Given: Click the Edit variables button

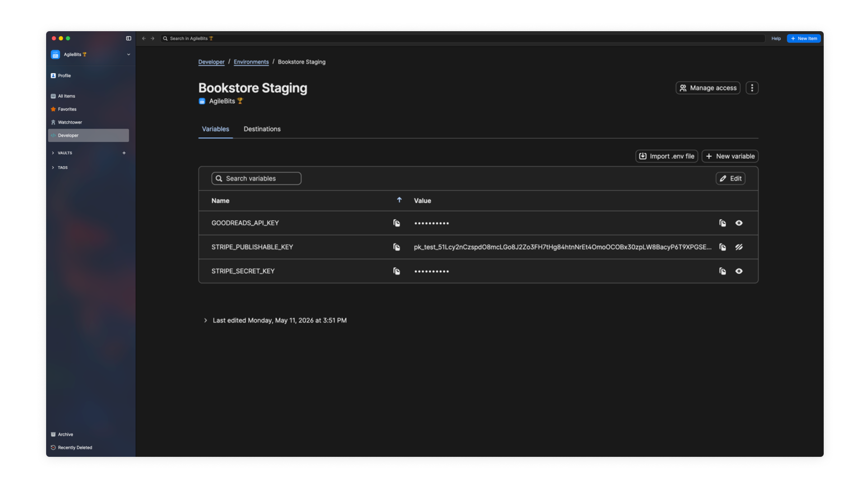Looking at the screenshot, I should 730,178.
